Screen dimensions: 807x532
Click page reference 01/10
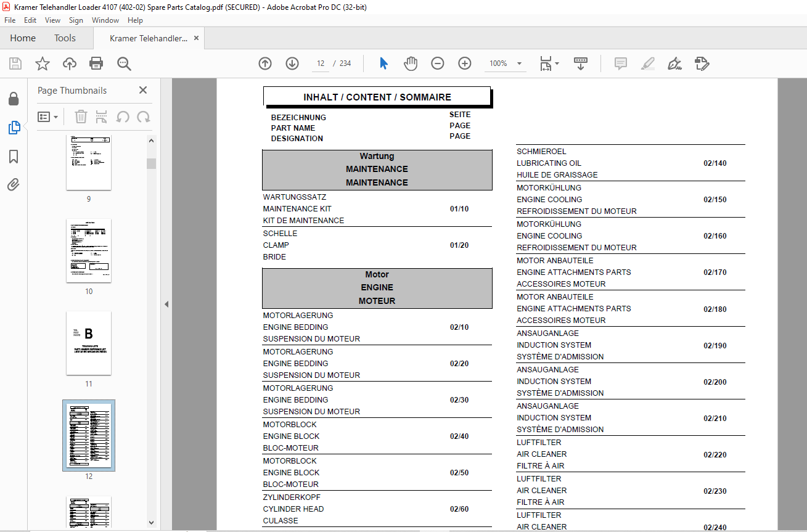point(459,209)
